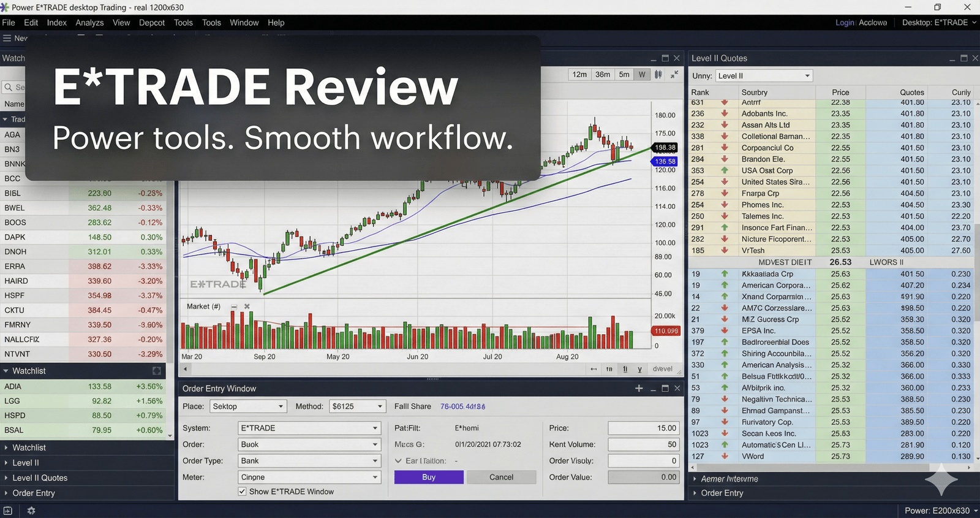Open the Help menu
The image size is (980, 518).
276,23
